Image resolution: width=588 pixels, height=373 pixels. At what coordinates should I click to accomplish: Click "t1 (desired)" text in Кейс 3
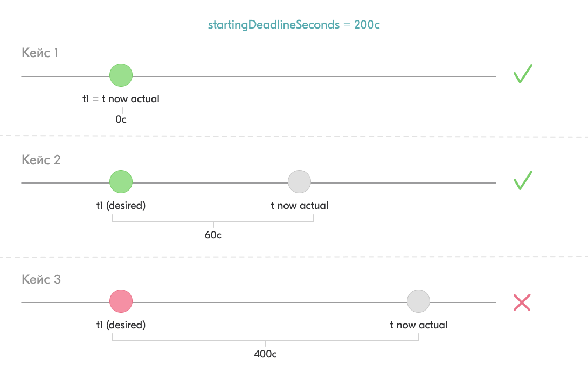(121, 325)
